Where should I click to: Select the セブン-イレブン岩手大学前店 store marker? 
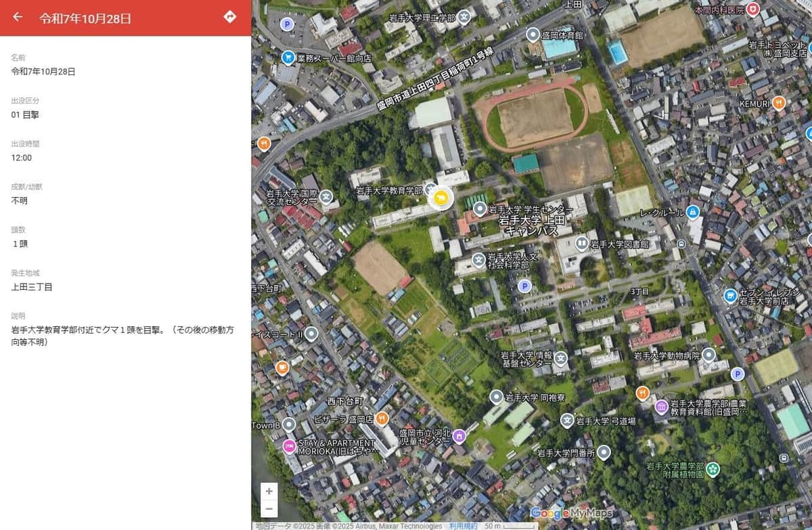(729, 296)
